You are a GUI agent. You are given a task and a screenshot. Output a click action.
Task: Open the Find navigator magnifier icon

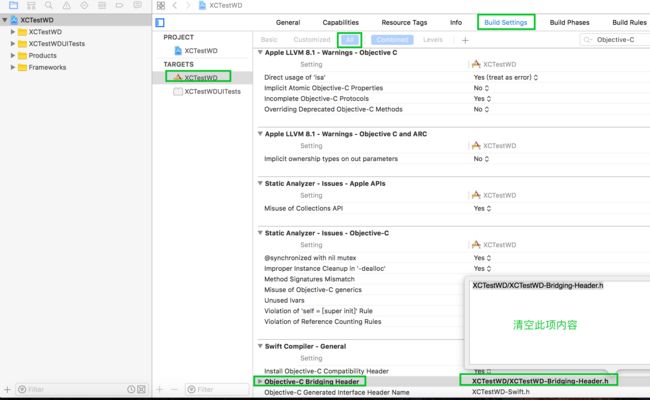click(x=49, y=5)
